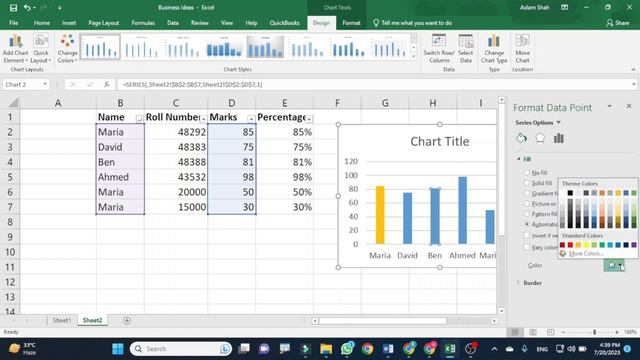Click Windows Start button

118,349
